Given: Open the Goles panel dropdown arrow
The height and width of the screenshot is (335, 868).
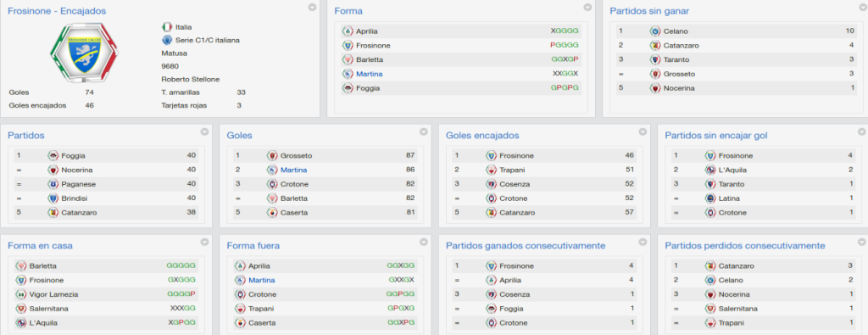Looking at the screenshot, I should click(424, 131).
